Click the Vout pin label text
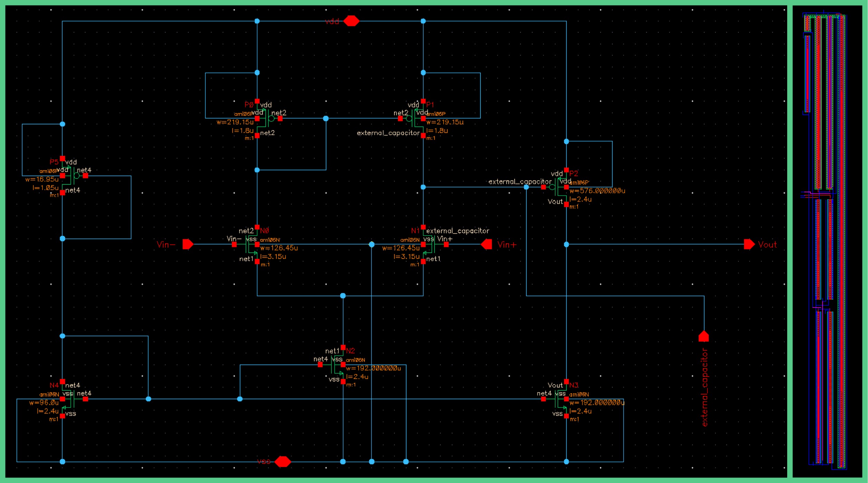The width and height of the screenshot is (868, 483). point(768,245)
